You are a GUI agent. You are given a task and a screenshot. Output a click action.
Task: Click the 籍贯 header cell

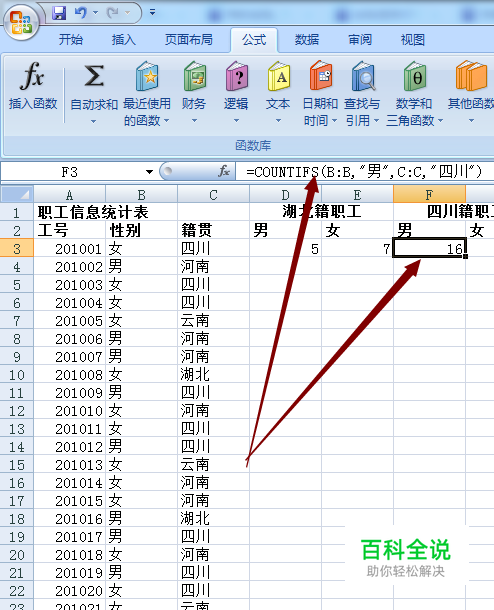[213, 230]
